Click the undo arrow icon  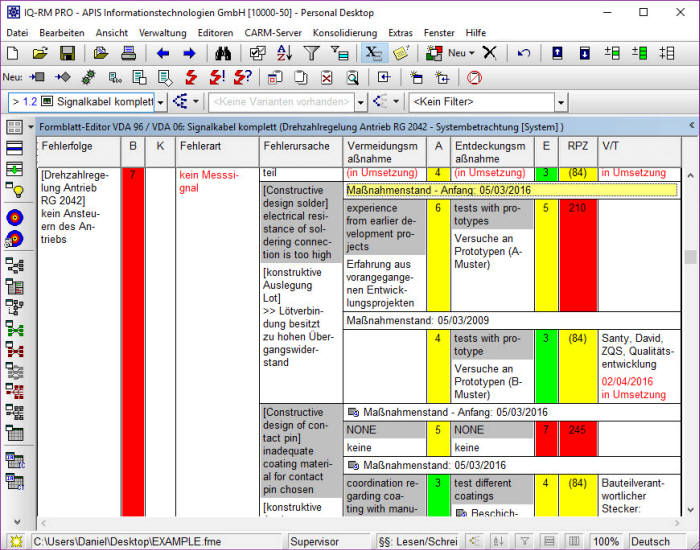coord(524,54)
